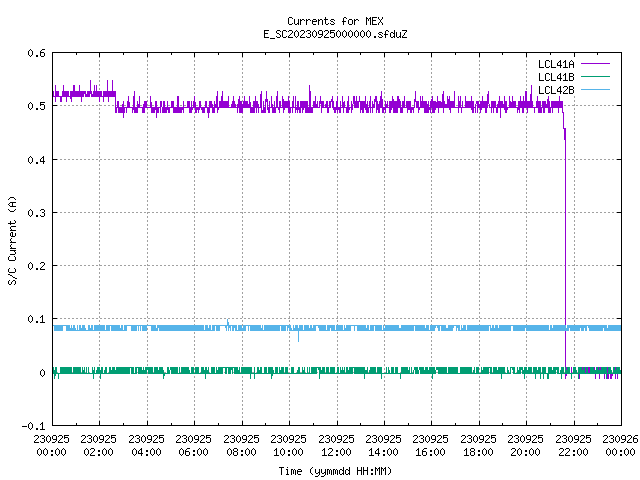Click the blue LCL42B legend line sample
Viewport: 640px width, 480px height.
tap(595, 90)
